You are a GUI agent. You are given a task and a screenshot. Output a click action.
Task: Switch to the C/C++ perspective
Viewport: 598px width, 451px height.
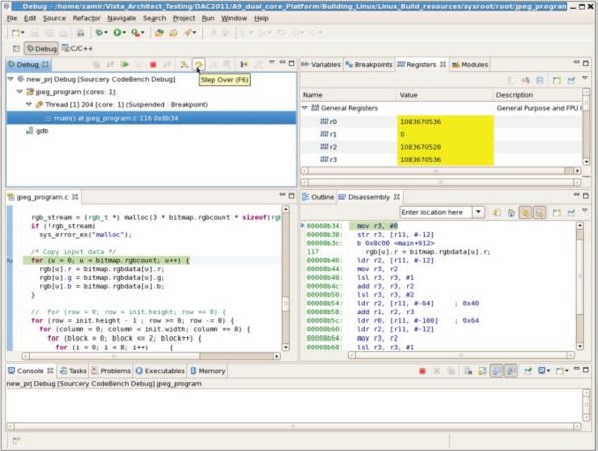click(x=77, y=49)
